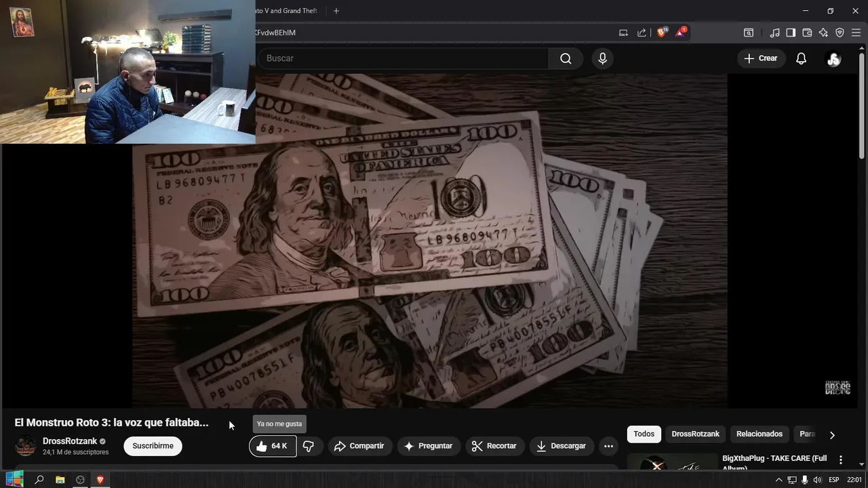Click the webcam overlay at top left

coord(127,72)
